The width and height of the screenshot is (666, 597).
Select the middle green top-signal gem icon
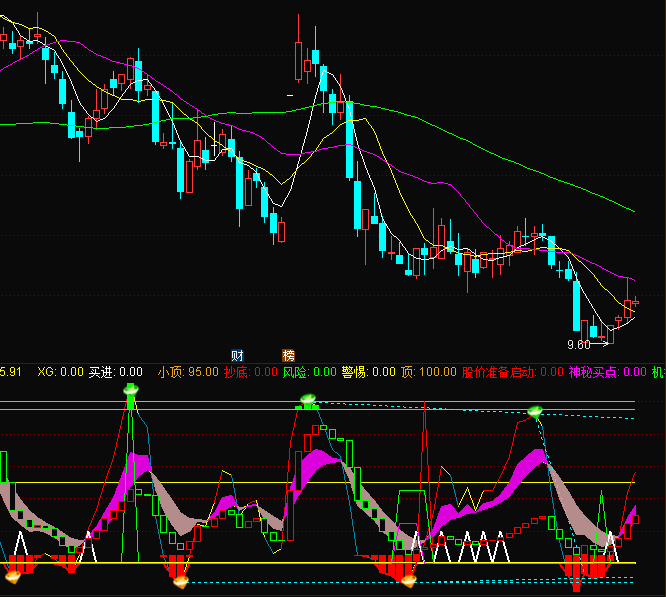(x=308, y=399)
